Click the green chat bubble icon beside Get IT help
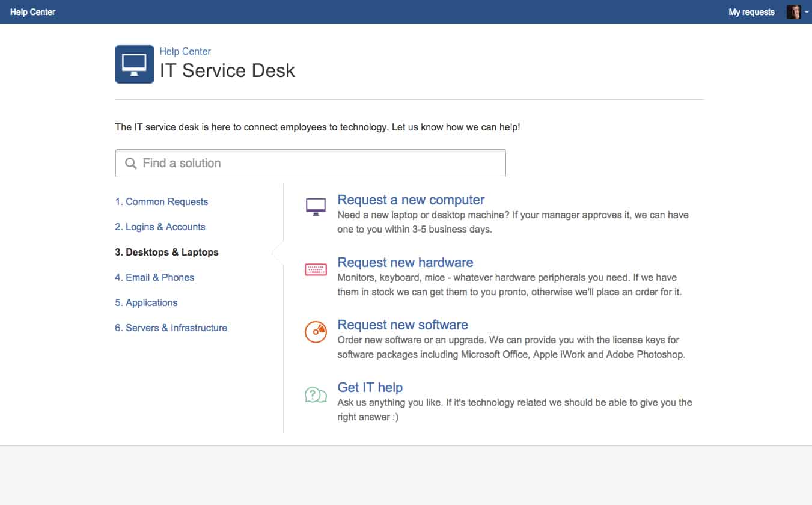This screenshot has height=505, width=812. coord(316,395)
